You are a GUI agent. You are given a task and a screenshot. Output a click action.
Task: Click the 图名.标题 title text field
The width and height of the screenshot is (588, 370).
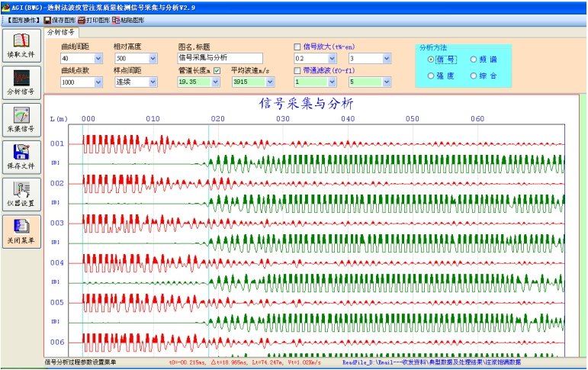[220, 58]
